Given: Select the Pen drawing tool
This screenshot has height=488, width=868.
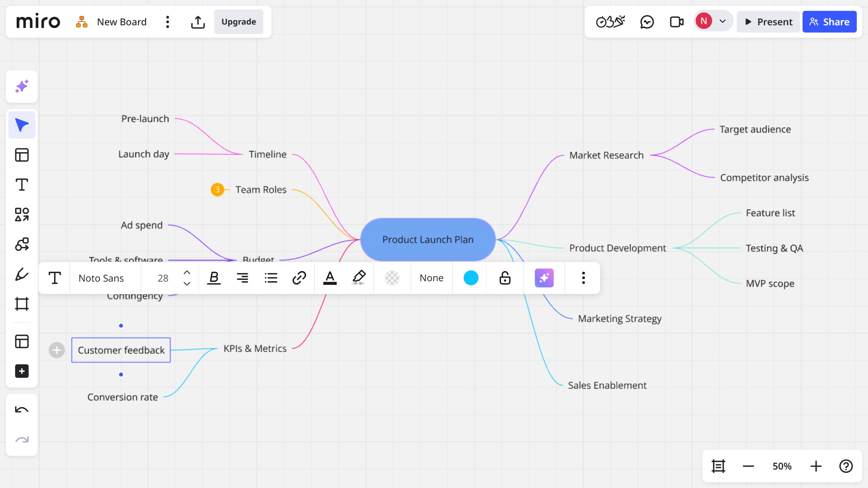Looking at the screenshot, I should click(x=22, y=274).
